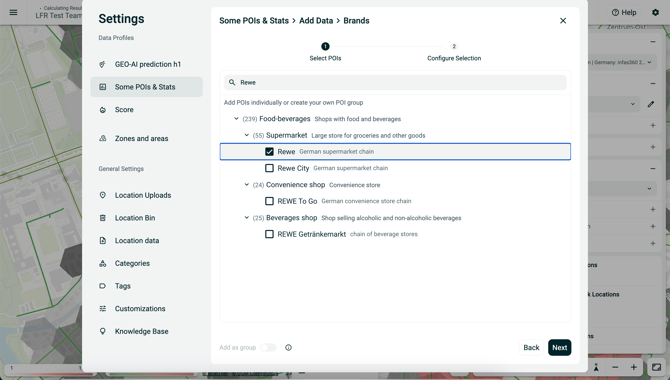The width and height of the screenshot is (670, 380).
Task: Check the REWE To Go checkbox
Action: click(269, 201)
